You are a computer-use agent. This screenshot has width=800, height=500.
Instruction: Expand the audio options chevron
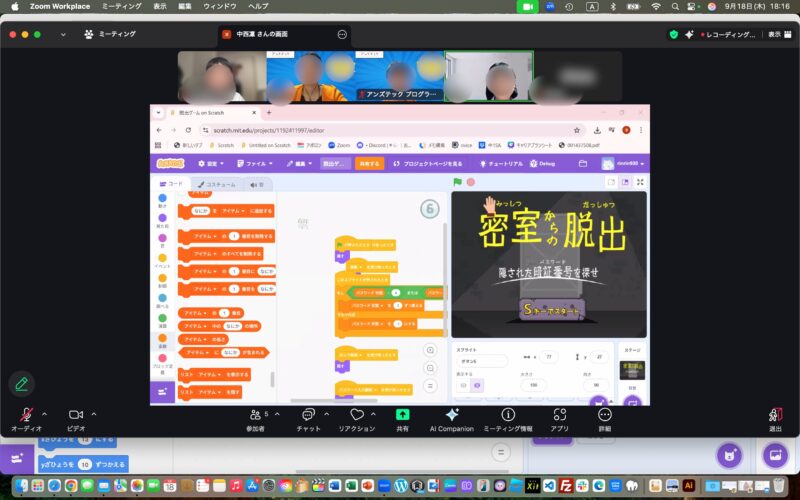point(45,412)
